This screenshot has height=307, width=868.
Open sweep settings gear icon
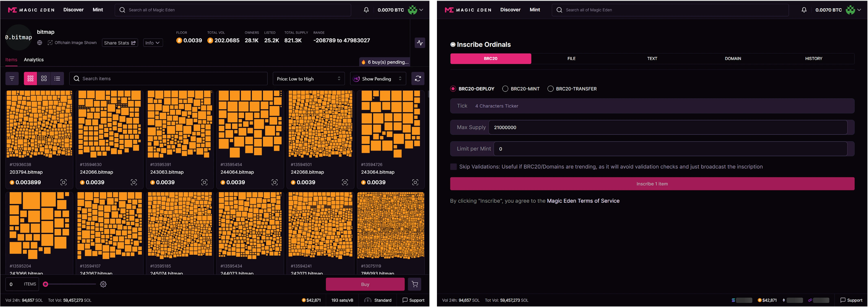coord(103,284)
